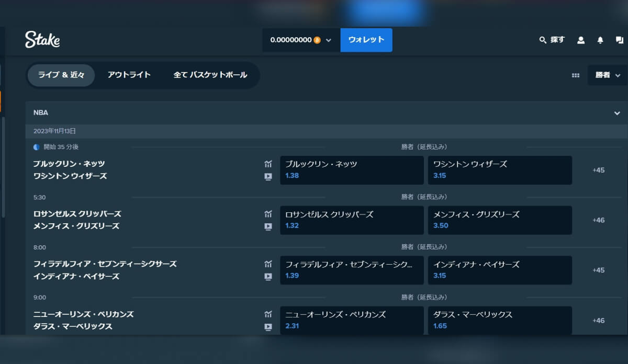This screenshot has width=628, height=364.
Task: Show +46 more markets for Pelicans match
Action: pos(598,321)
